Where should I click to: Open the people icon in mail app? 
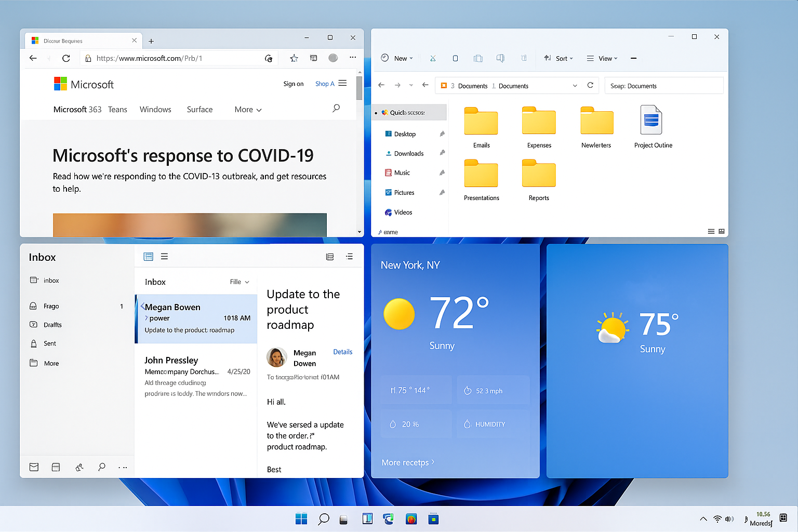click(79, 467)
